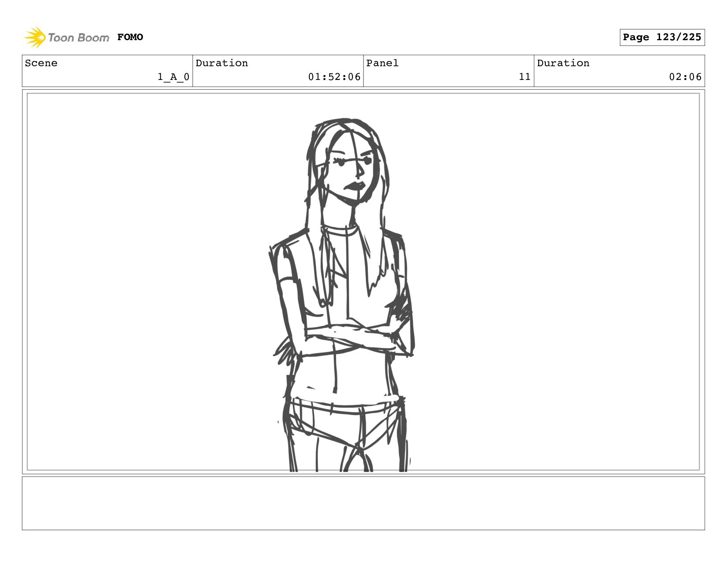Select the Scene label
Image resolution: width=728 pixels, height=563 pixels.
[x=41, y=63]
